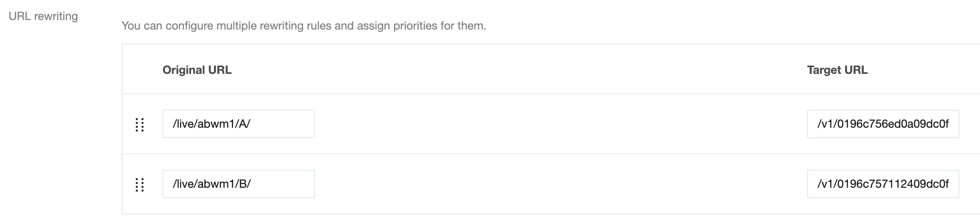Select the second rule's reorder grip icon
The width and height of the screenshot is (980, 223).
(140, 184)
